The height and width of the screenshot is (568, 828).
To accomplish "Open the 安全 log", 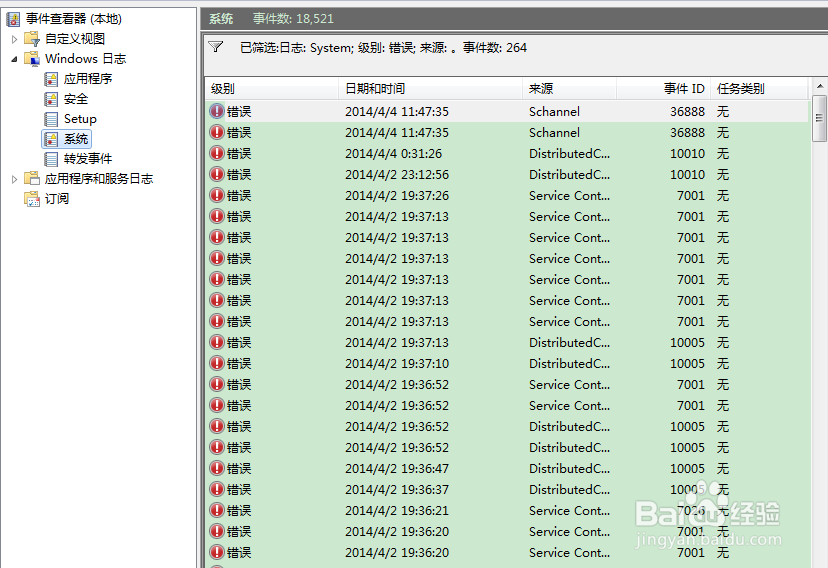I will [x=76, y=99].
